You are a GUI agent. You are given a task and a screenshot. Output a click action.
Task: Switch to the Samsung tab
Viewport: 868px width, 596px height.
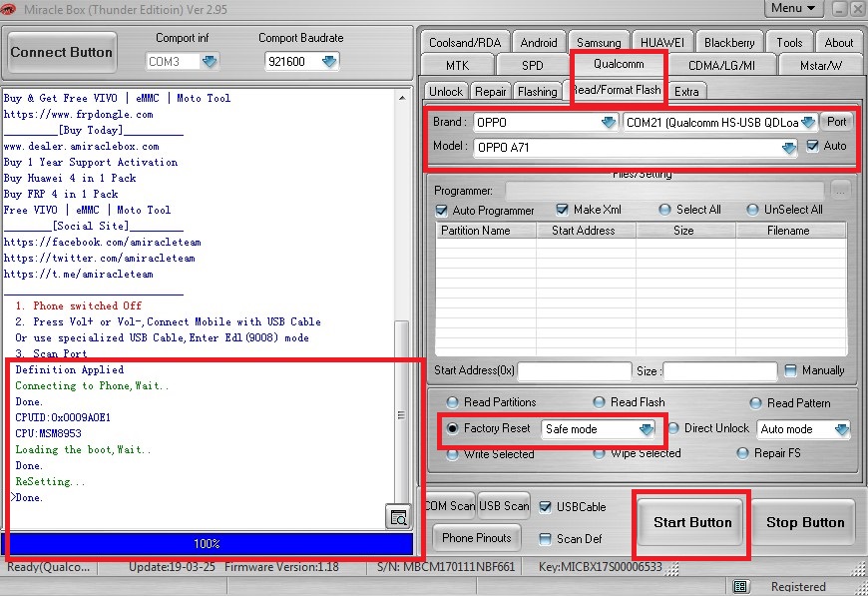click(599, 43)
